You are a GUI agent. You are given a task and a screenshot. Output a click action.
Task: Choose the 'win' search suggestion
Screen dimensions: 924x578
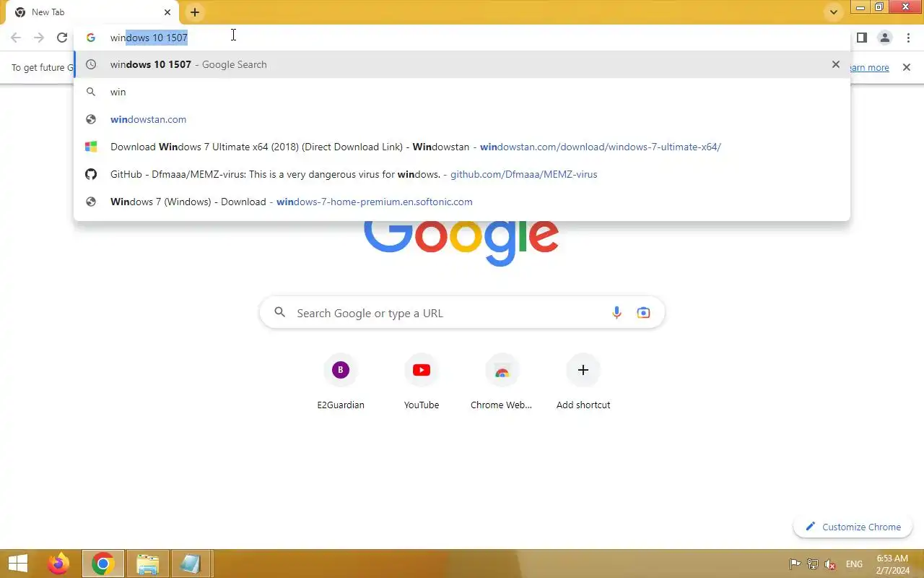pyautogui.click(x=462, y=92)
